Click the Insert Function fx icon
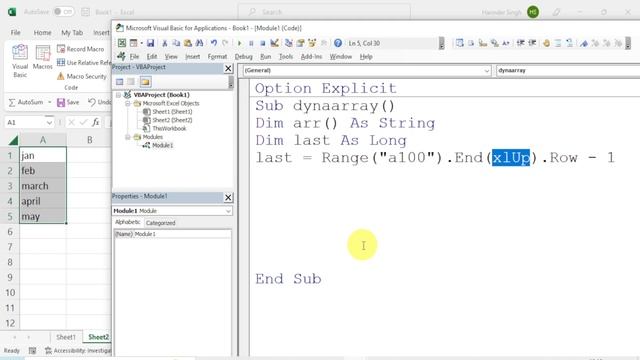 click(96, 122)
